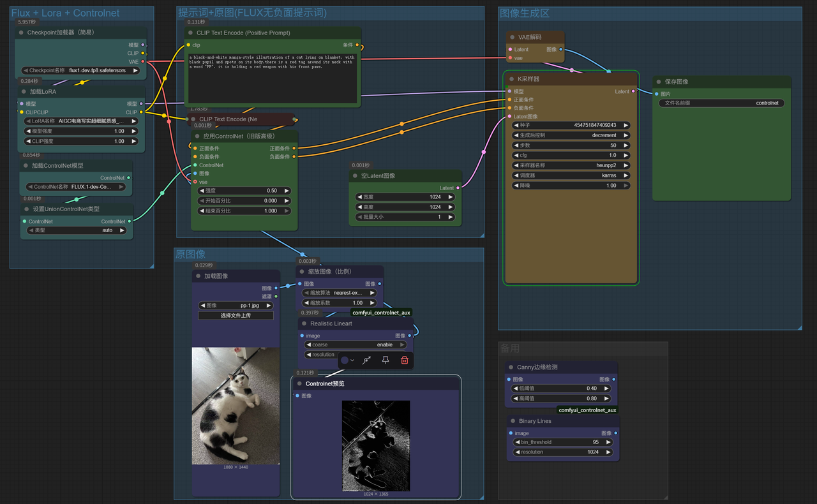The image size is (817, 504).
Task: Pin the Realistic Lineart node
Action: [x=385, y=360]
